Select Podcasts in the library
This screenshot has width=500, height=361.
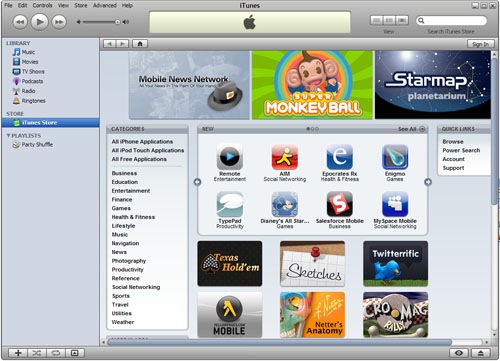[x=32, y=81]
